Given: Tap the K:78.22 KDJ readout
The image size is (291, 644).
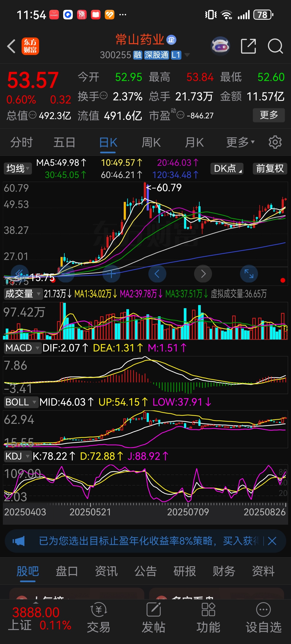Looking at the screenshot, I should click(54, 456).
